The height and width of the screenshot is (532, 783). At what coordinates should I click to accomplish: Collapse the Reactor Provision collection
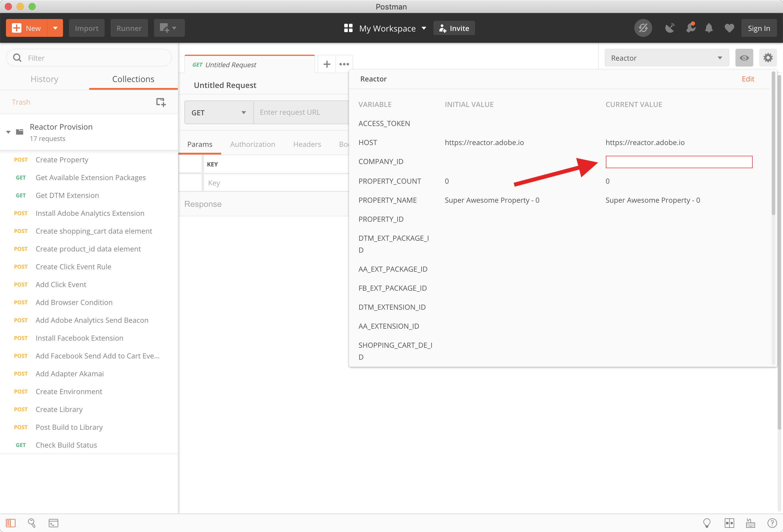[x=8, y=132]
